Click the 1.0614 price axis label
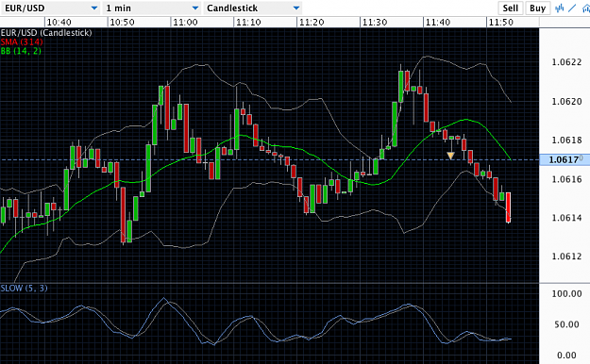Viewport: 590px width, 364px height. coord(566,218)
